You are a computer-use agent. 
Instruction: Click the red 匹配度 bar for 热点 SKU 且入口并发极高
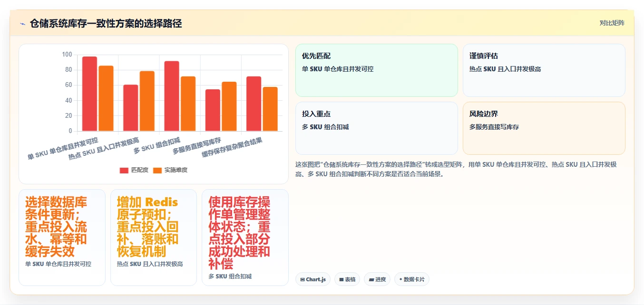131,108
